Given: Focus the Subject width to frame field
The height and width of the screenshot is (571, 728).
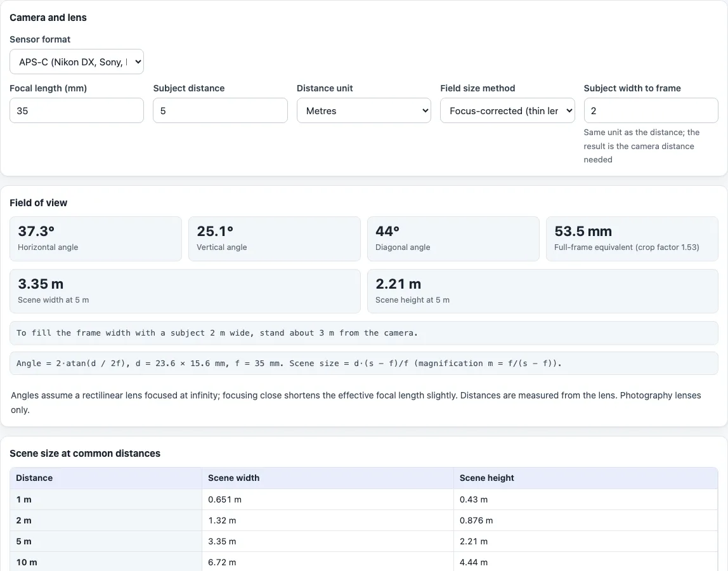Looking at the screenshot, I should (x=651, y=110).
